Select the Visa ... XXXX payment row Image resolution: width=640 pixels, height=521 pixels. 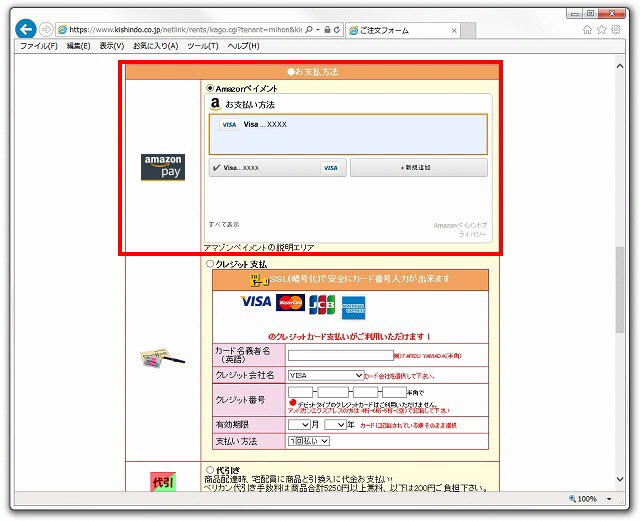tap(348, 134)
